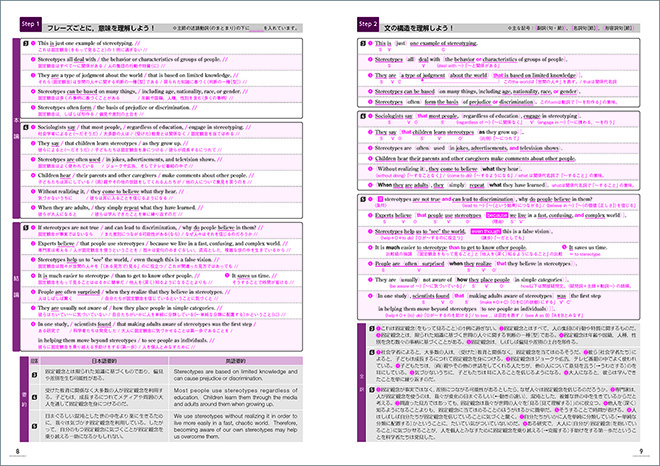This screenshot has height=466, width=660.
Task: Select the Step 2 heading 文の構造を理解しよう！
Action: 419,28
